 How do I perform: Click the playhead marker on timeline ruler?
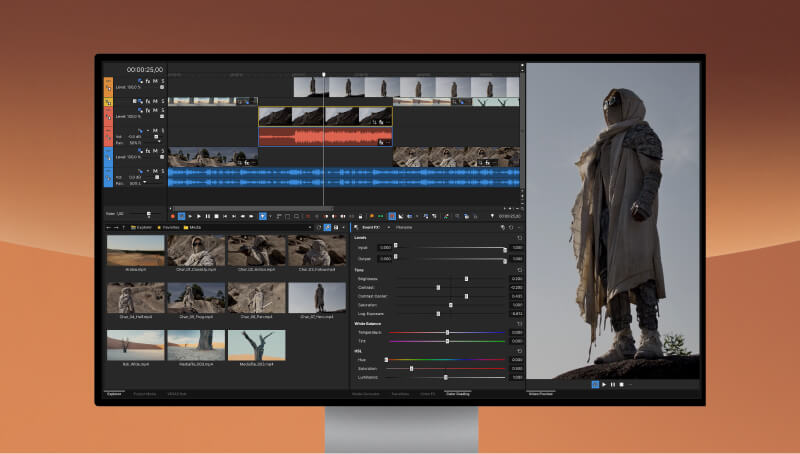(323, 74)
